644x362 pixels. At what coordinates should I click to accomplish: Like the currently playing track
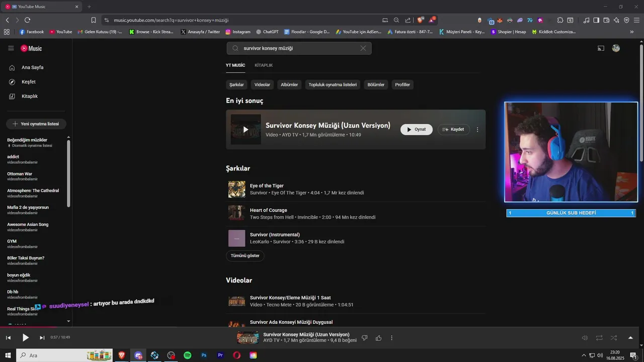378,338
